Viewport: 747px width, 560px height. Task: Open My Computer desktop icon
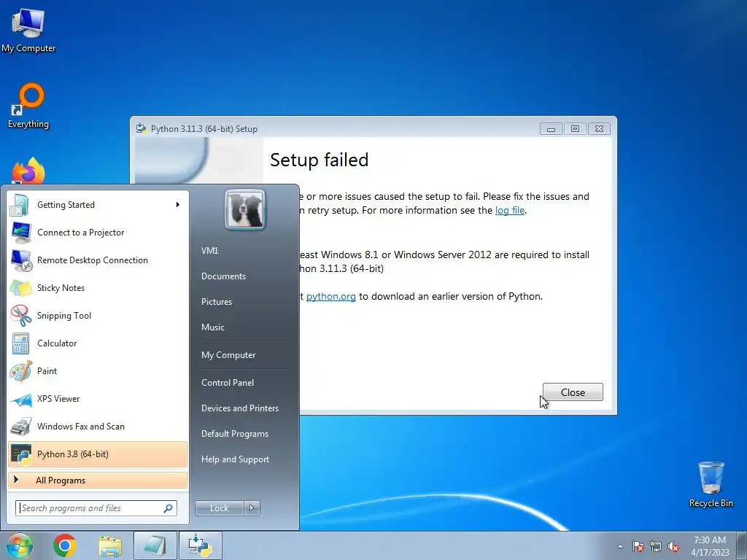click(28, 31)
